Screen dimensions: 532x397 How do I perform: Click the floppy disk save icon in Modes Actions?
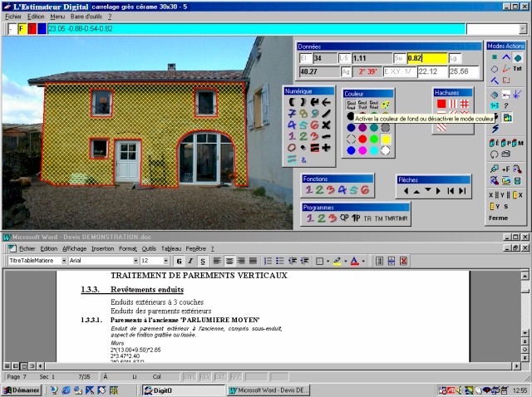click(x=517, y=181)
